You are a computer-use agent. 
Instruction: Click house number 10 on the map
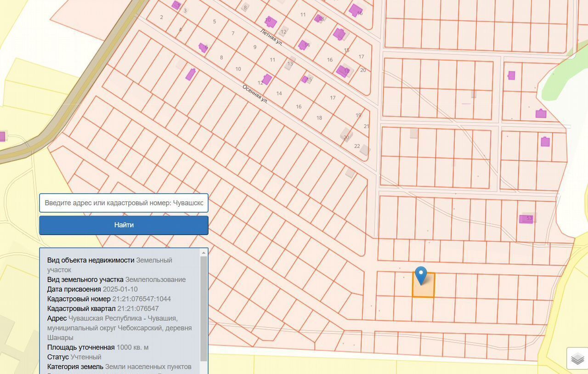tap(238, 69)
